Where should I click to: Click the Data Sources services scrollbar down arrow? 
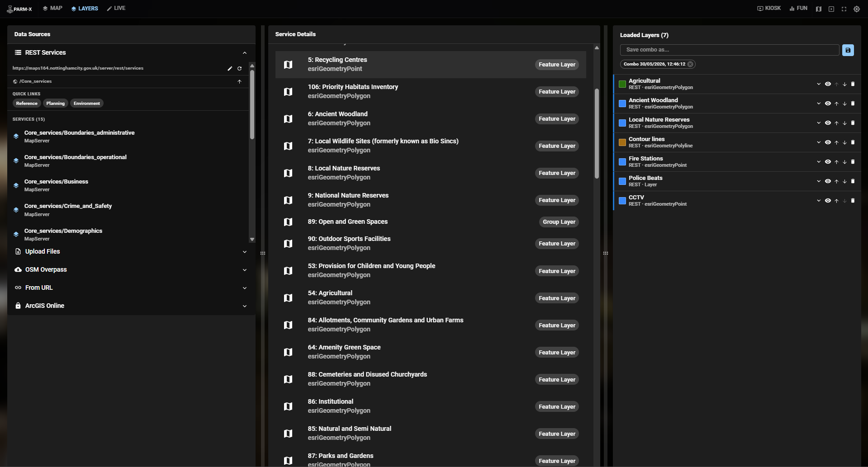(x=252, y=240)
